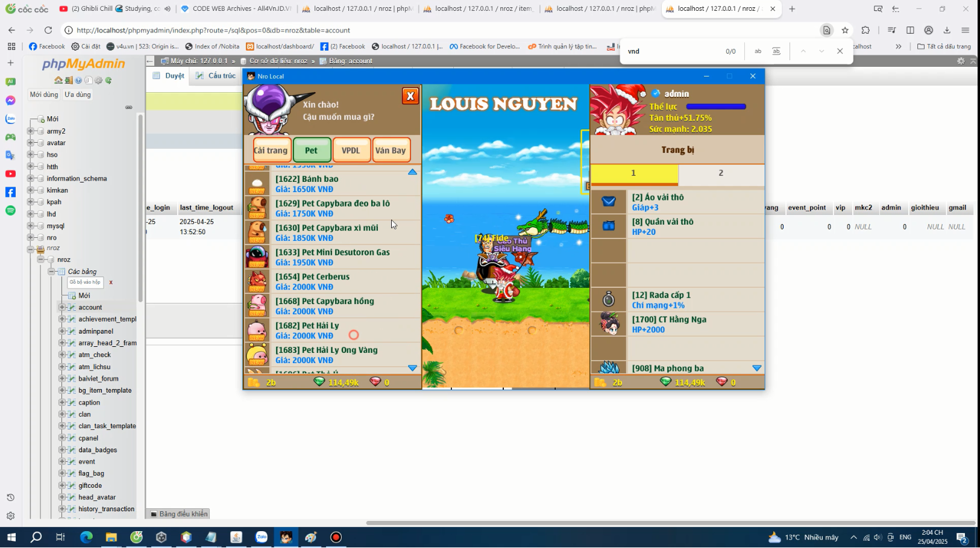Bookmark this page with the star icon
This screenshot has width=980, height=548.
[845, 30]
